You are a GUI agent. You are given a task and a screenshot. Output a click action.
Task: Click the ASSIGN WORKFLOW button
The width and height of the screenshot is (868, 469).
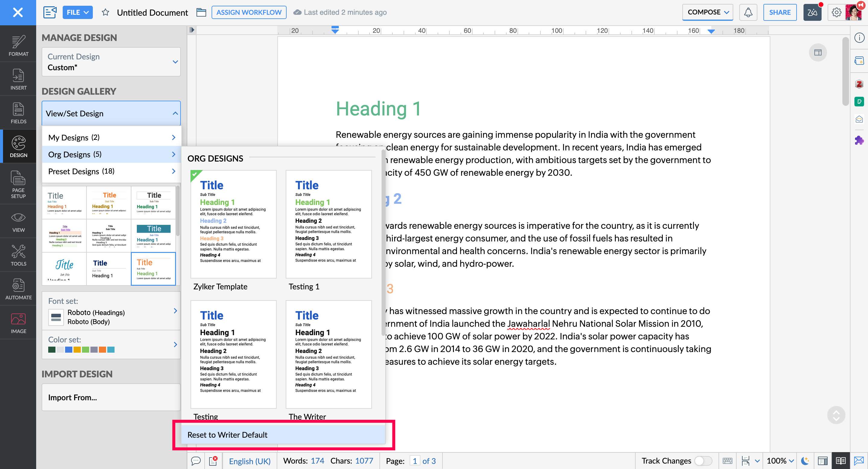coord(249,12)
